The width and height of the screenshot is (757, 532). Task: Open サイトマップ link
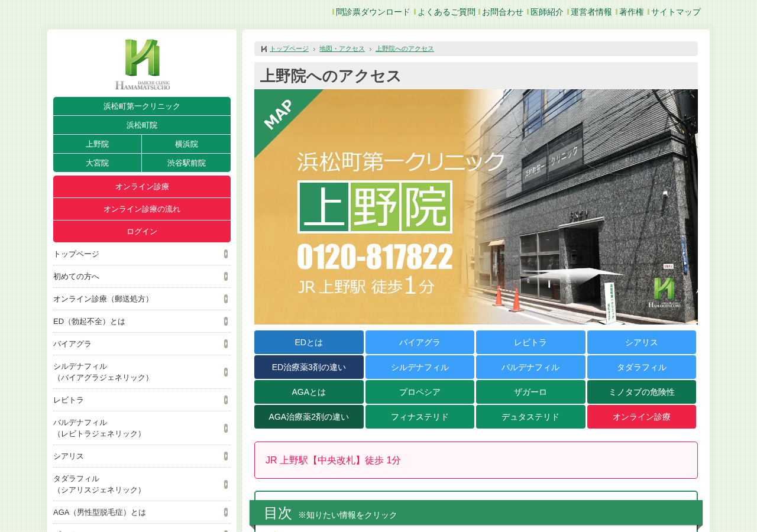675,12
